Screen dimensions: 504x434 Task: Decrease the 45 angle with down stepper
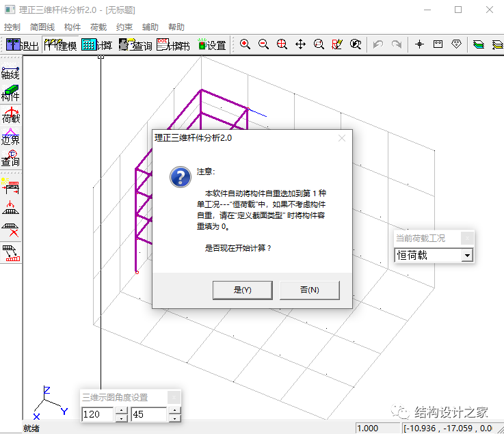coord(174,418)
